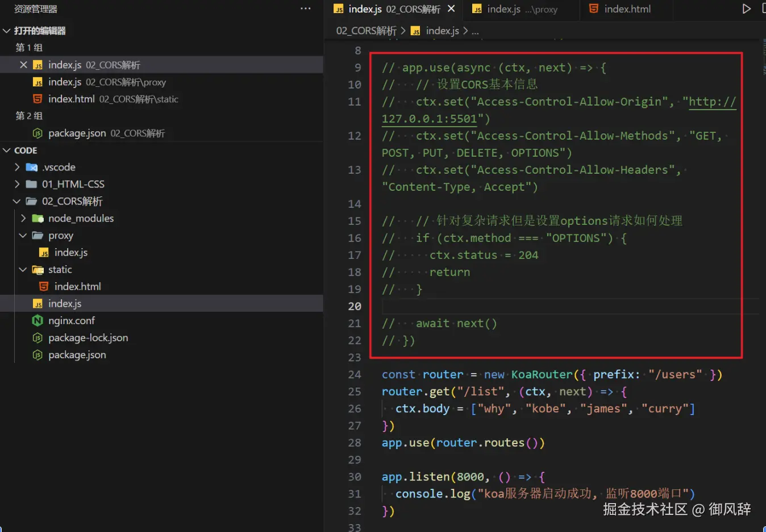Open nginx.conf in the file tree
This screenshot has width=766, height=532.
[161, 321]
